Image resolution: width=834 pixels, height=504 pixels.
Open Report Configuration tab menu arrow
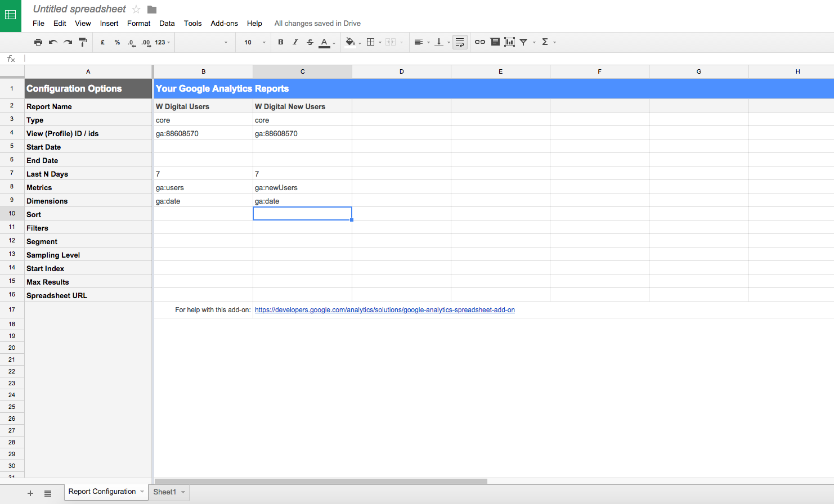click(142, 492)
